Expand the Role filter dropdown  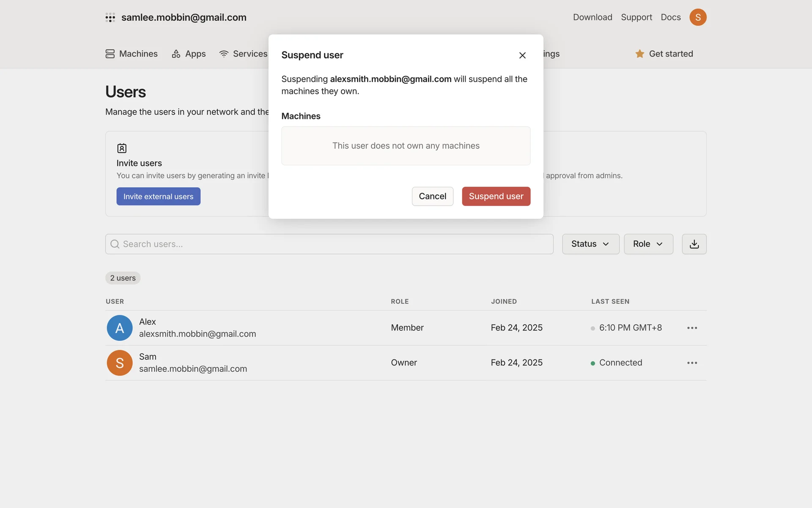(x=648, y=244)
